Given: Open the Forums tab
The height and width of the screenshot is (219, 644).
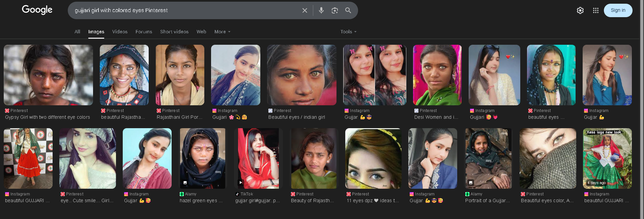Looking at the screenshot, I should 144,32.
